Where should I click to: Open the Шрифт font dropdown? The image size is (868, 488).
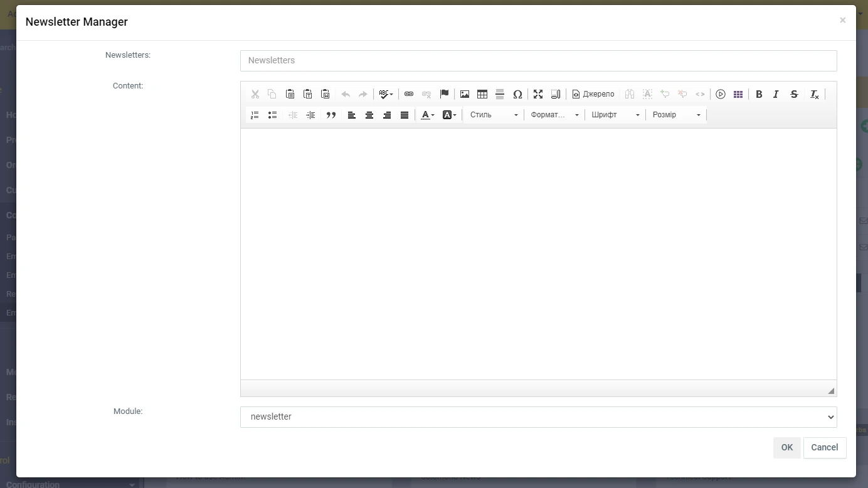pyautogui.click(x=615, y=115)
